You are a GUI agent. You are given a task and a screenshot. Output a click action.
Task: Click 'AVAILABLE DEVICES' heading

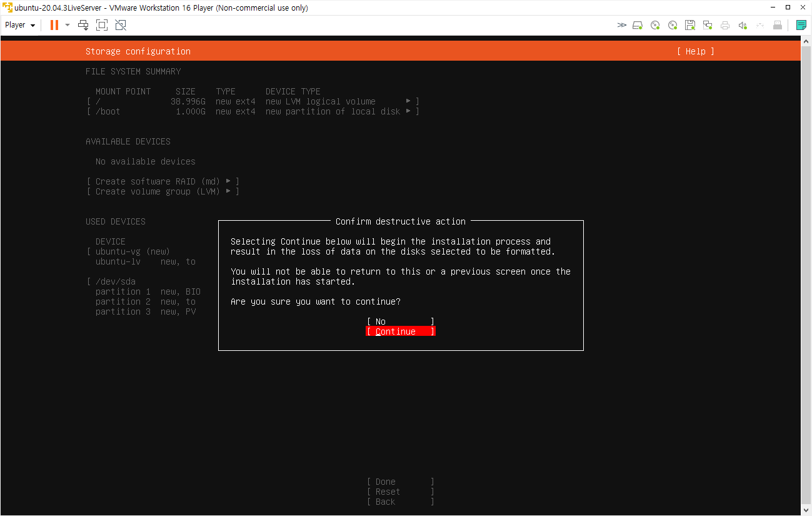tap(128, 141)
